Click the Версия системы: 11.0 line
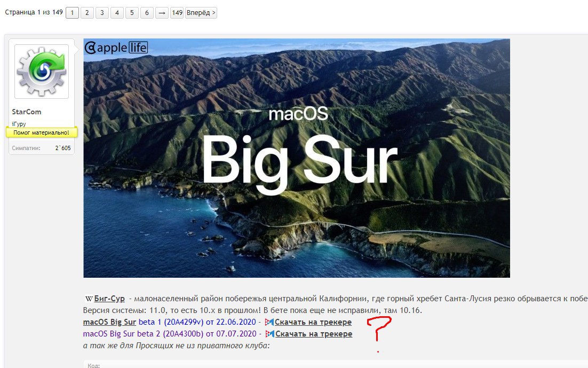Screen dimensions: 588x368 [252, 310]
